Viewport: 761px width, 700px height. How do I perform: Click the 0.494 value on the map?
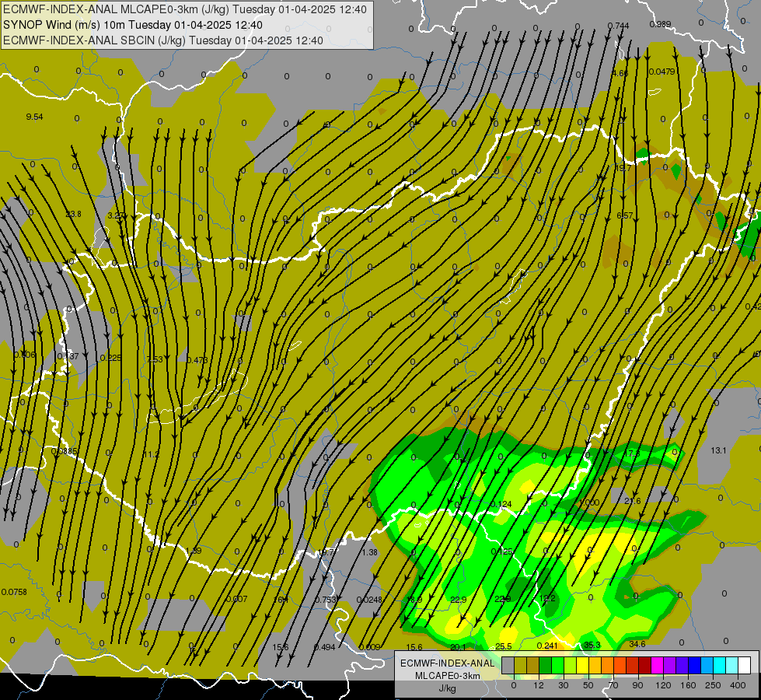click(325, 646)
